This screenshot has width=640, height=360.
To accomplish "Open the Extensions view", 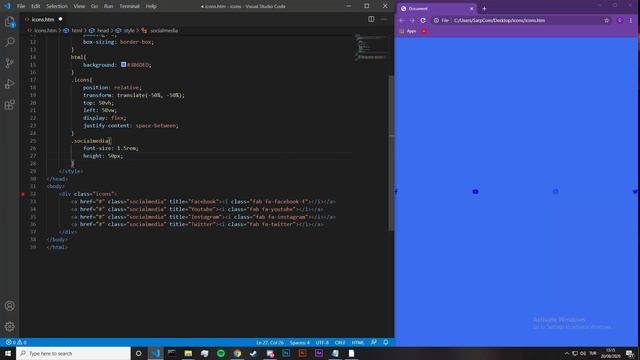I will click(10, 104).
